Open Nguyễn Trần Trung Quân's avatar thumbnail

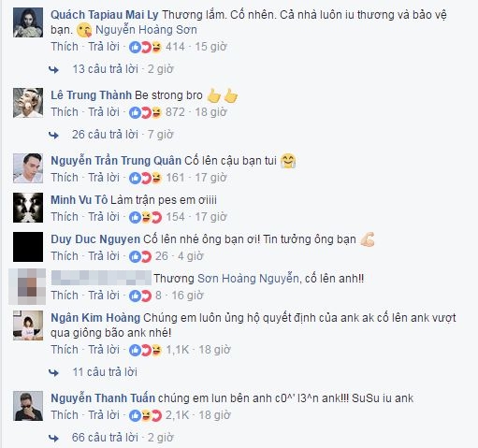click(28, 168)
